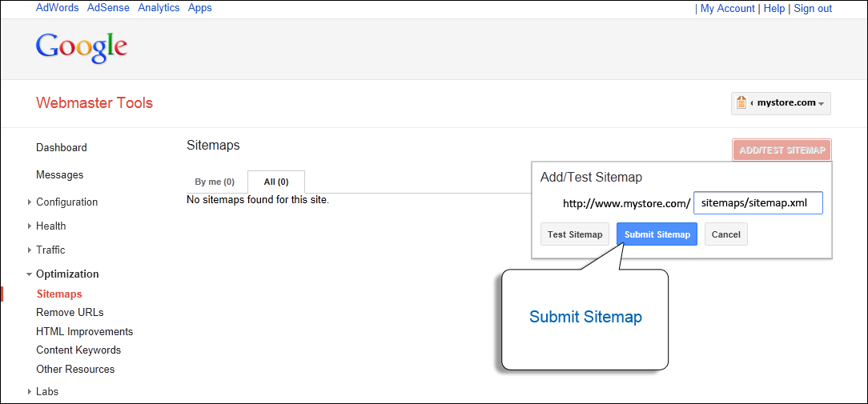Screen dimensions: 868x404
Task: Click the sitemap URL input field
Action: point(757,203)
